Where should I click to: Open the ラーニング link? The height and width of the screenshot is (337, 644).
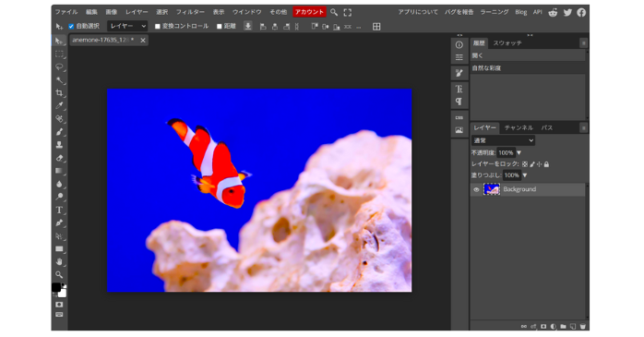click(495, 12)
